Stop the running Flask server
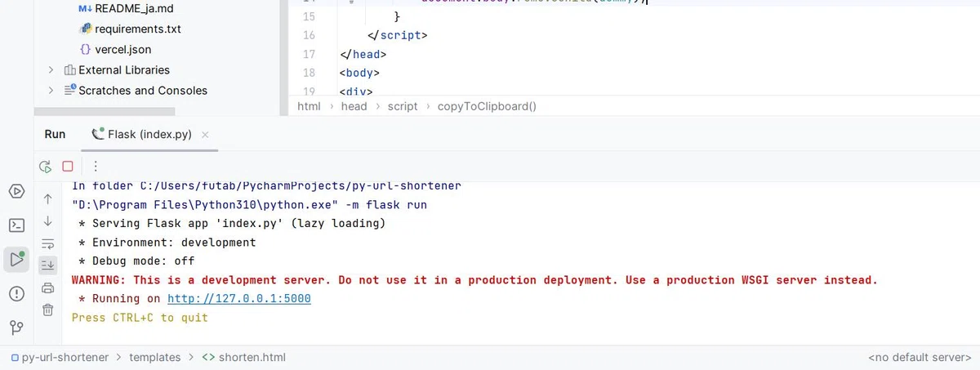The height and width of the screenshot is (370, 980). tap(68, 166)
